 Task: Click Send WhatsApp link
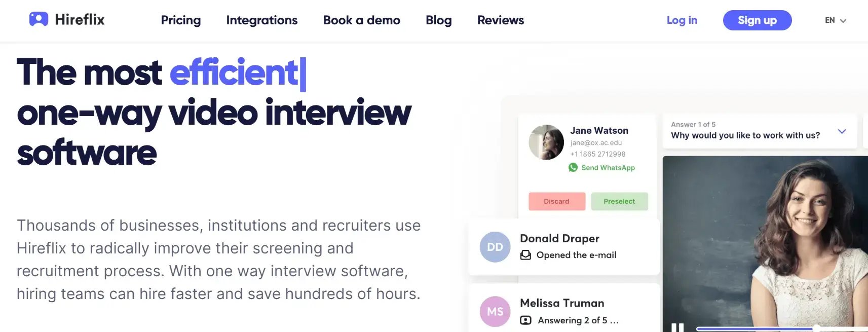(x=608, y=168)
